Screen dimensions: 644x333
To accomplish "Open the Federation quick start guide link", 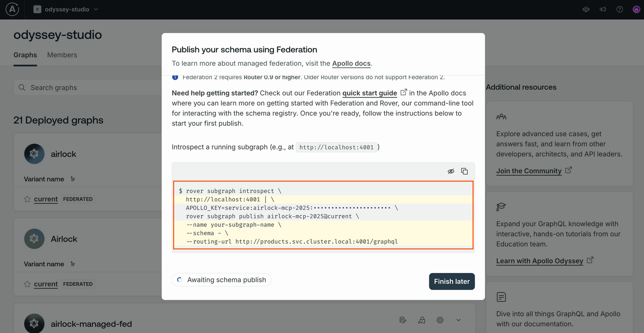I will coord(370,93).
